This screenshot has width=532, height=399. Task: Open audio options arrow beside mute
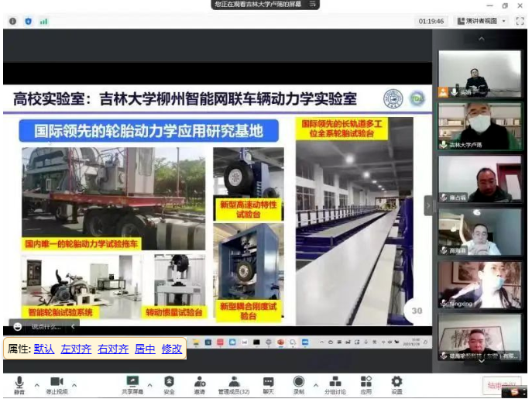[x=37, y=385]
